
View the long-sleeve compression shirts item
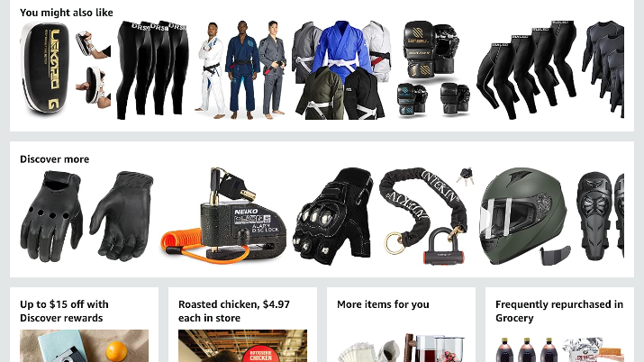(603, 69)
